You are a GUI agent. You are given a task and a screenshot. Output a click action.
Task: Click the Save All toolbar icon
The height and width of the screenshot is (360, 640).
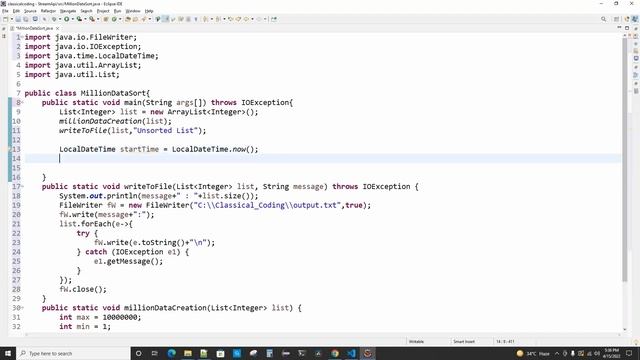tap(26, 19)
